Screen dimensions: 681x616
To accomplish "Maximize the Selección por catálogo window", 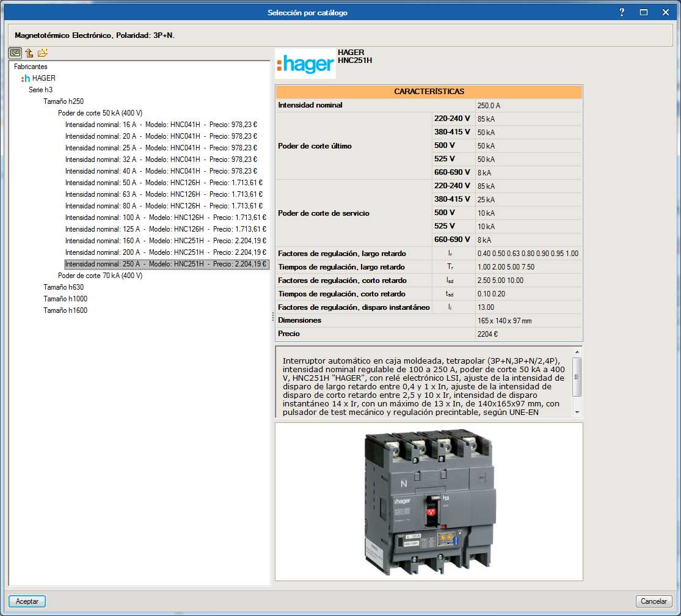I will pos(644,12).
